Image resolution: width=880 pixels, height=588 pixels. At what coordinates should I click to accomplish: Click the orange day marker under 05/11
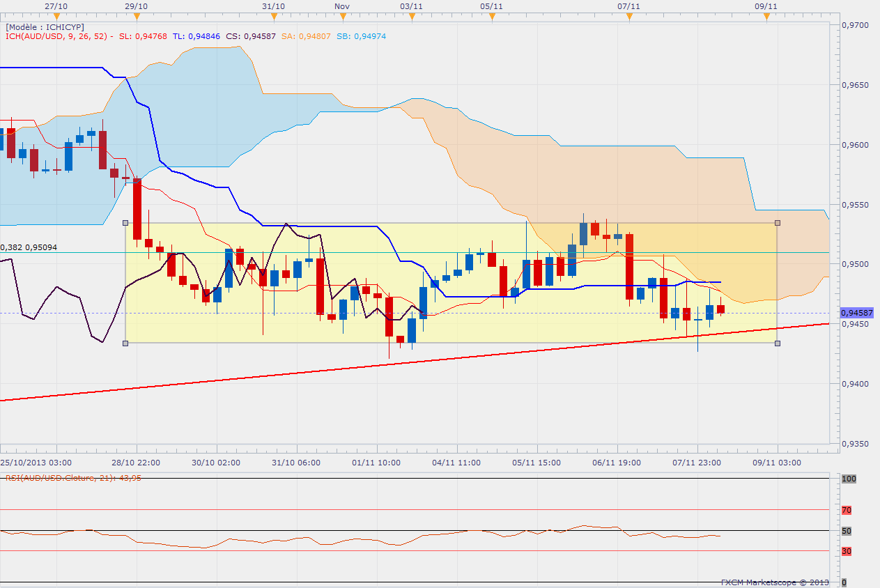[492, 16]
